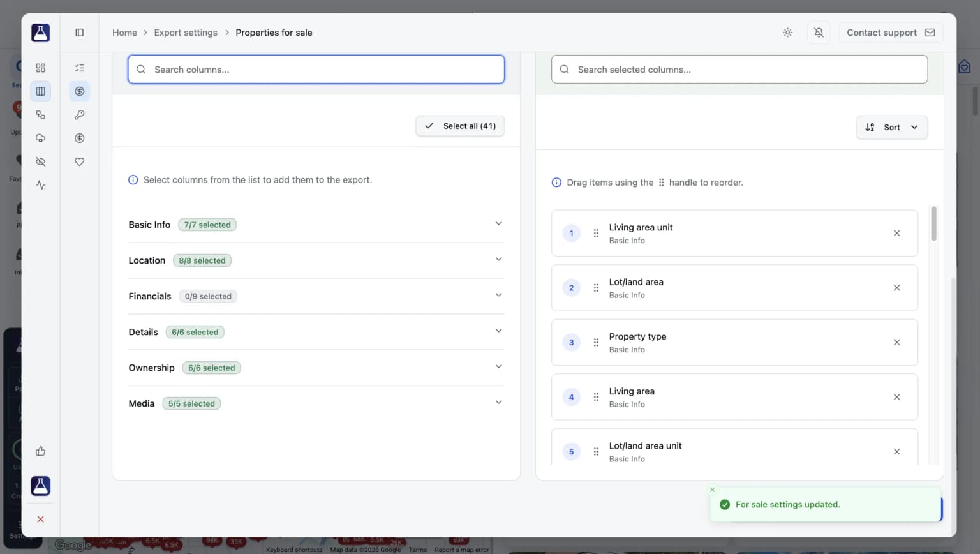Select the columns icon in left rail

pos(41,91)
